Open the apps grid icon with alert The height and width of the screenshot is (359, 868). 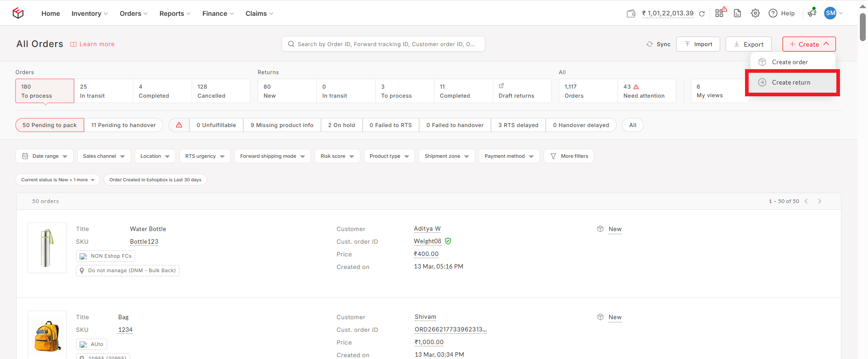(720, 13)
